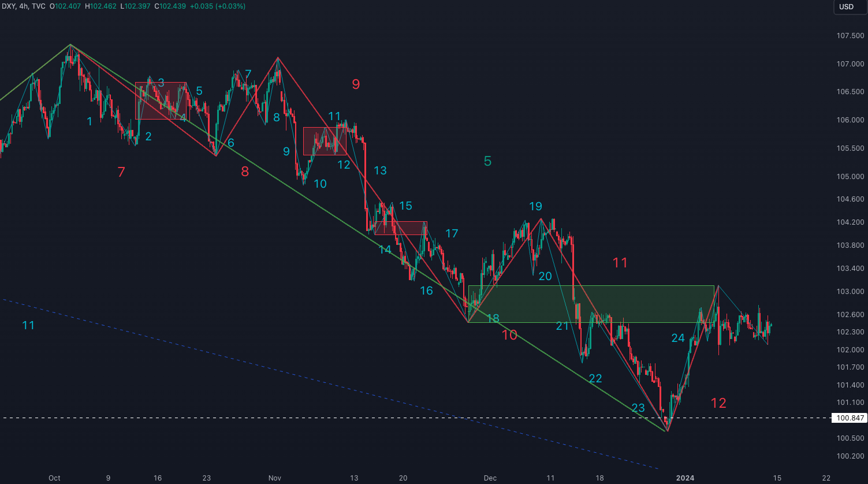This screenshot has height=484, width=868.
Task: Click the Nov label on time axis
Action: point(274,478)
